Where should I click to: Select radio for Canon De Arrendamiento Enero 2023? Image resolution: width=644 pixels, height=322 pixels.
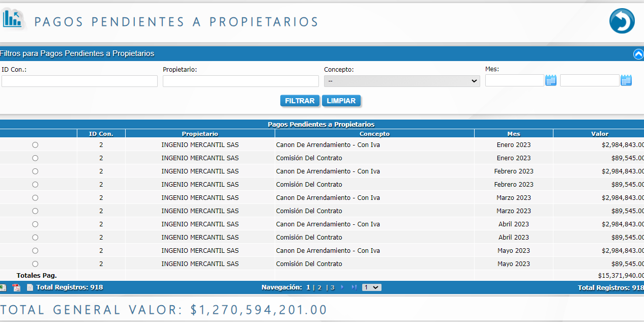click(x=35, y=145)
